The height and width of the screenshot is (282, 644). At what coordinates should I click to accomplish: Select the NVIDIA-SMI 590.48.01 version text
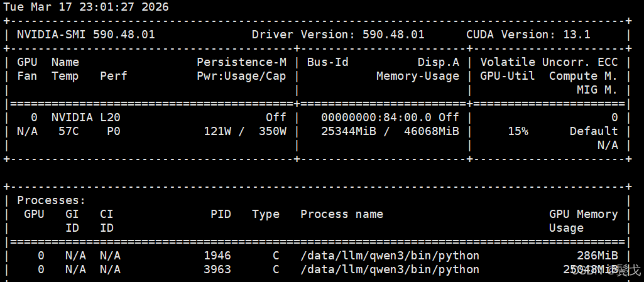[x=86, y=35]
